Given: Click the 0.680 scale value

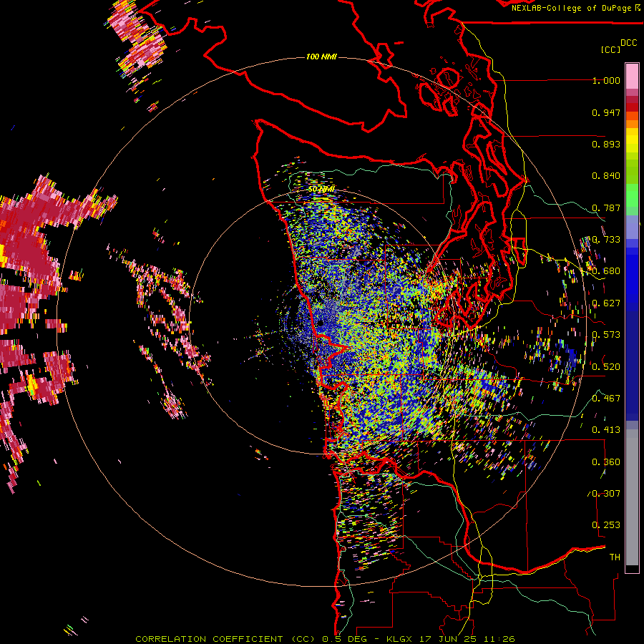Looking at the screenshot, I should click(606, 271).
